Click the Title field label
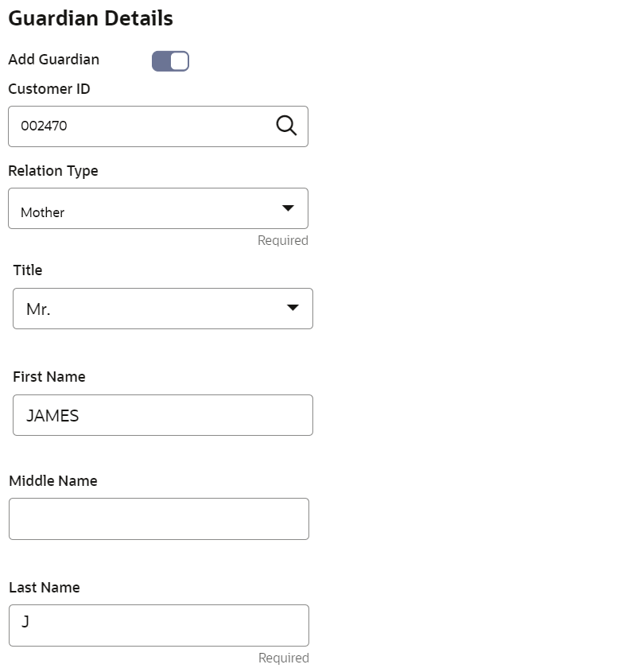636x672 pixels. click(28, 270)
